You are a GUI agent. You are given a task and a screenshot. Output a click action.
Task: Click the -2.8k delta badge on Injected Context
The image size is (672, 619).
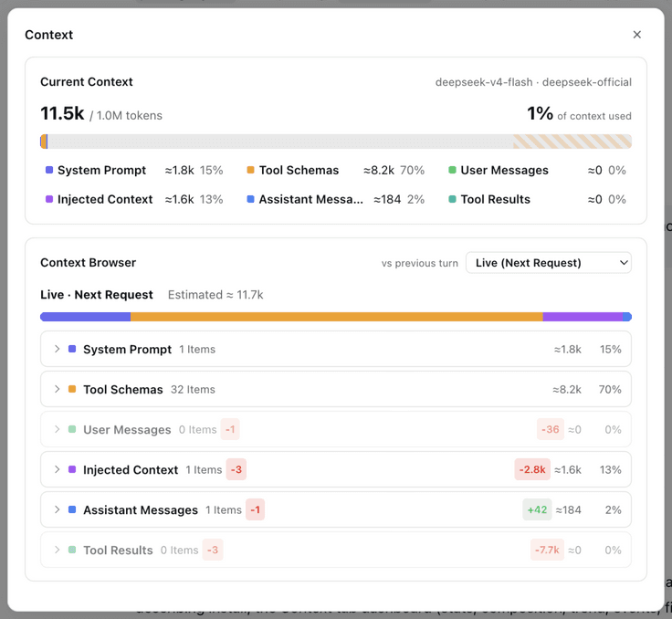[532, 469]
